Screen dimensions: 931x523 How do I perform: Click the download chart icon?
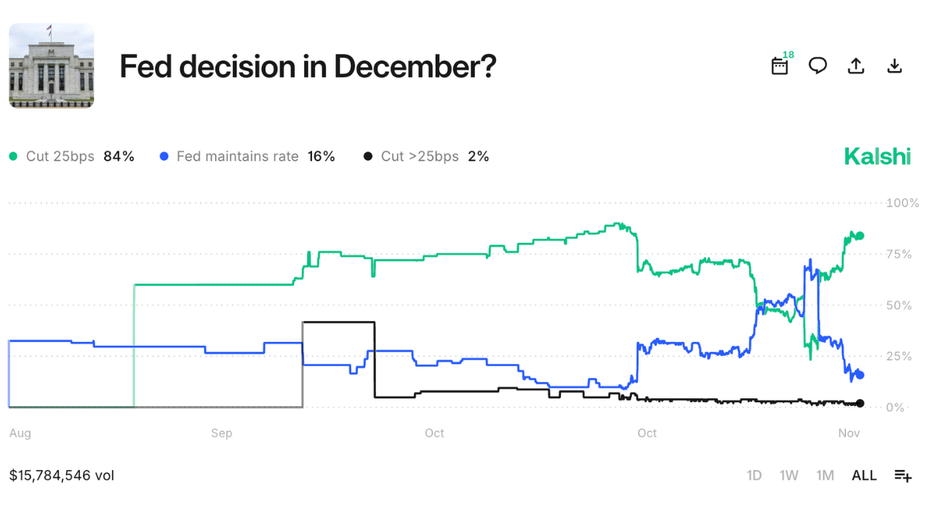click(x=895, y=66)
